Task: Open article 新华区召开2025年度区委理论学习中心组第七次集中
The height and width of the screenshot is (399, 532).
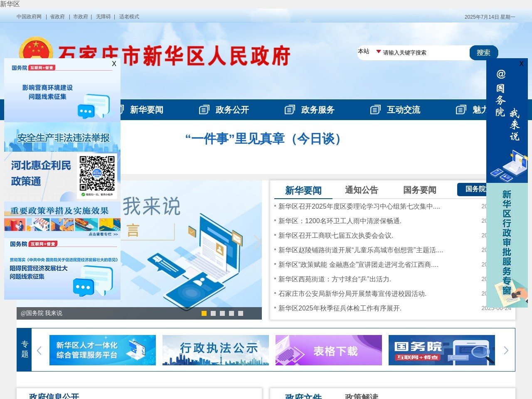Action: point(359,206)
